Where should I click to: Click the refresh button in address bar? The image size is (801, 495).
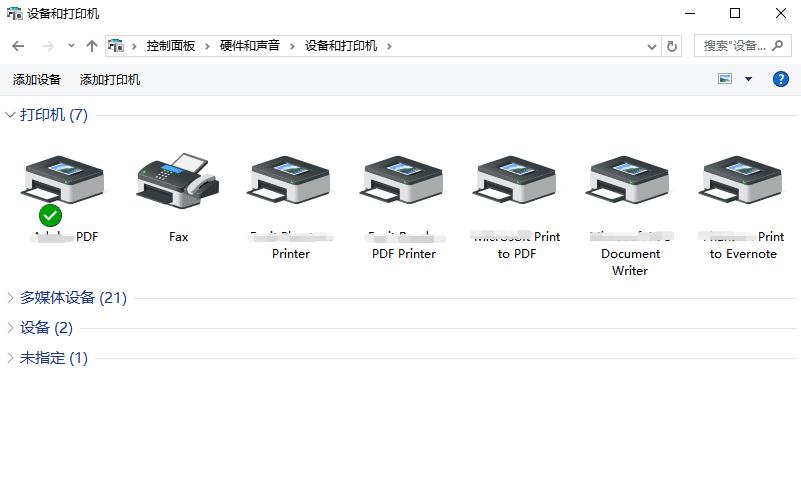click(672, 46)
